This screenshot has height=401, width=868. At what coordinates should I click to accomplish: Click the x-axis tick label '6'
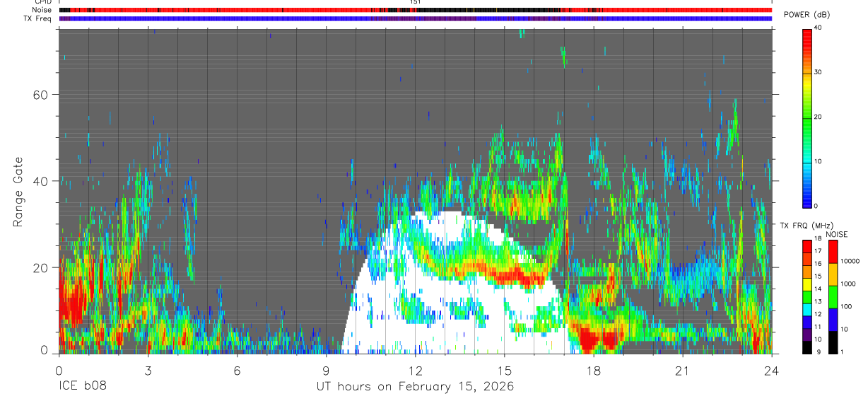click(x=237, y=371)
